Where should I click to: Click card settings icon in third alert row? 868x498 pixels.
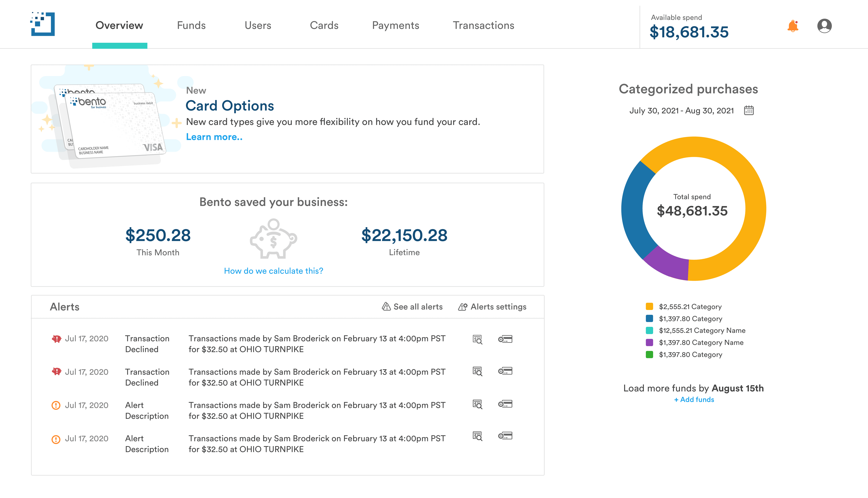pos(505,404)
